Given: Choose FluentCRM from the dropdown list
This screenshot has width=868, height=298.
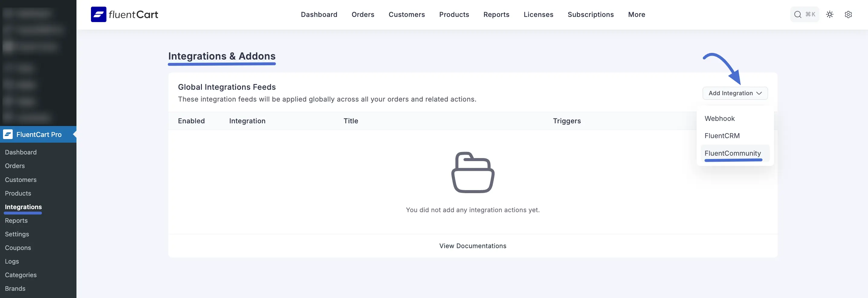Looking at the screenshot, I should click(x=722, y=135).
